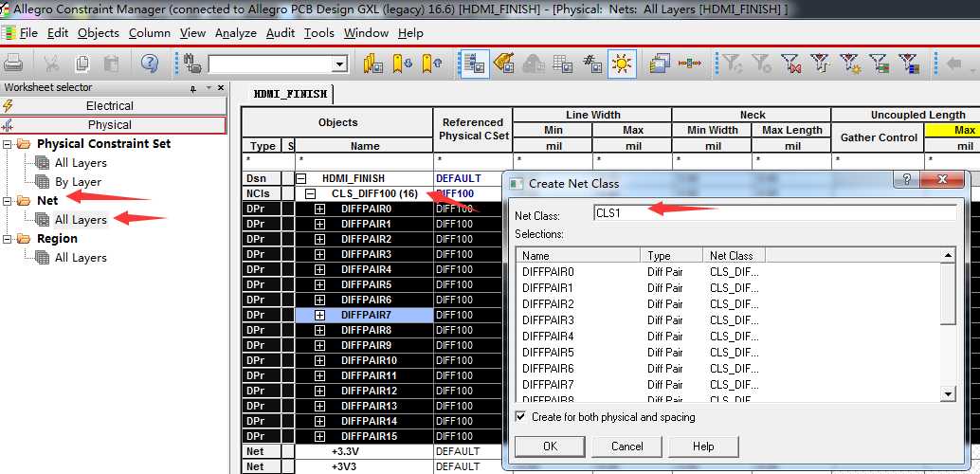
Task: Click the tag-with-grid toolbar icon
Action: coord(503,64)
